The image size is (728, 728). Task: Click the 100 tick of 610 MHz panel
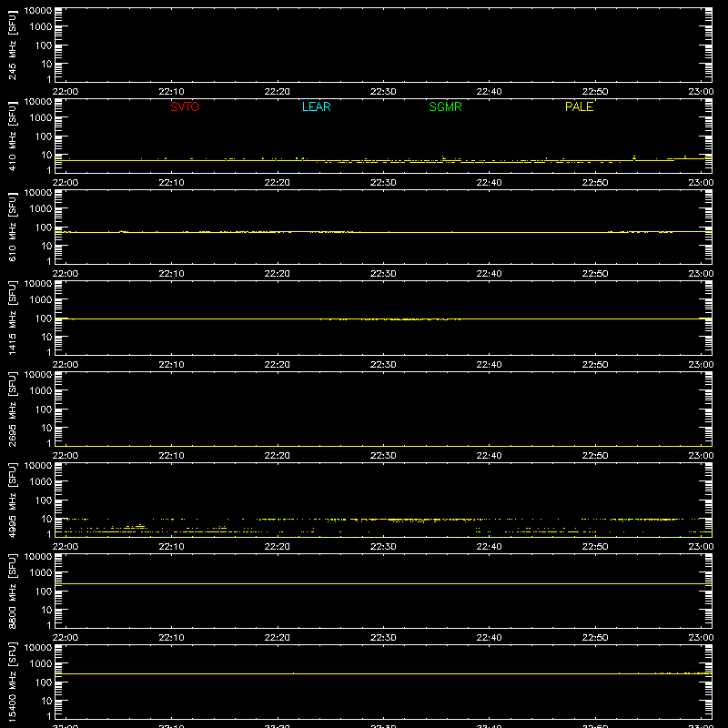44,227
